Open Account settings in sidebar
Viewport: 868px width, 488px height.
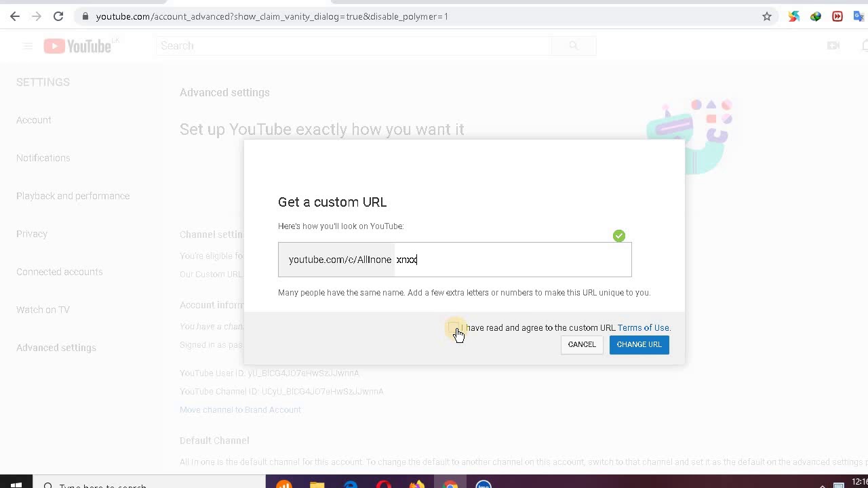34,120
